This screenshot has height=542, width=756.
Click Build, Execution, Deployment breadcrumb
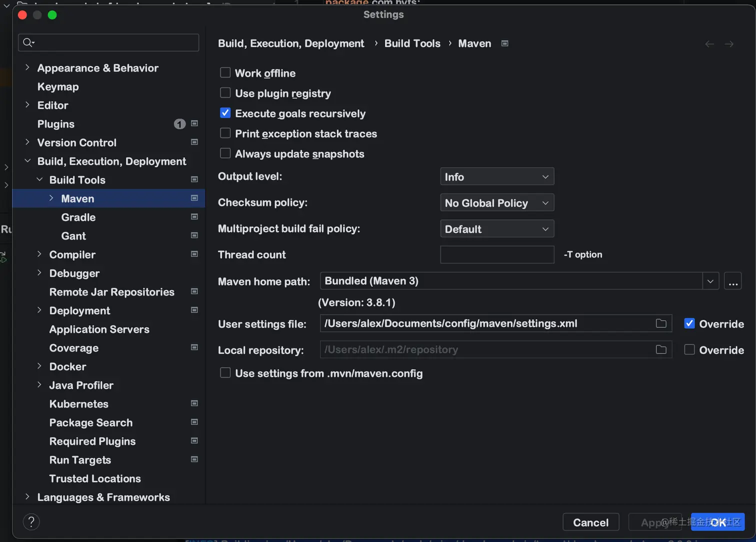291,43
